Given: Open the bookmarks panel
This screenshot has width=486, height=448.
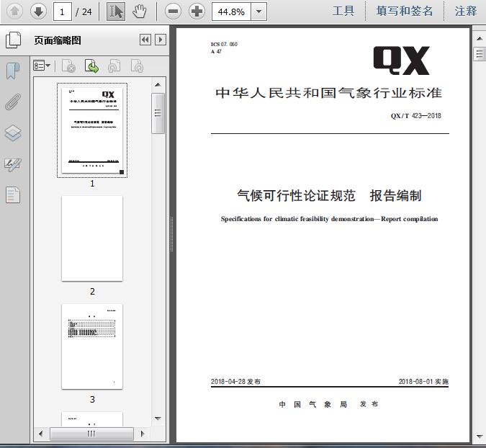Looking at the screenshot, I should 13,71.
